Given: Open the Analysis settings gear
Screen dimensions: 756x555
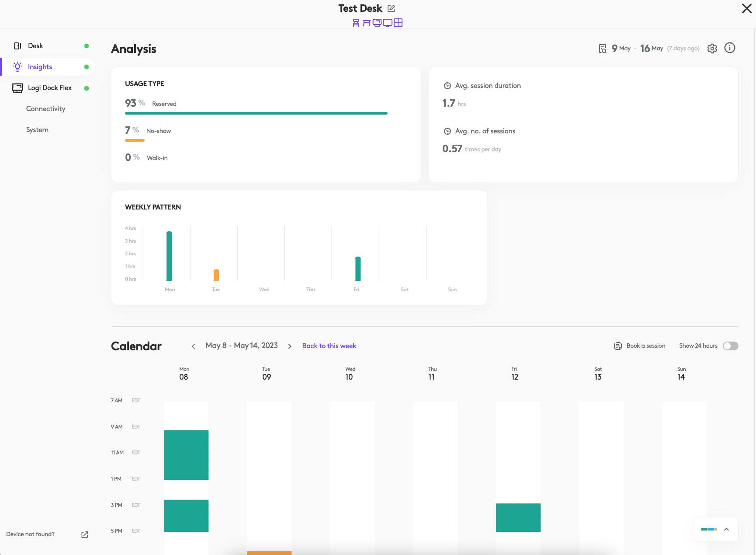Looking at the screenshot, I should click(x=712, y=49).
